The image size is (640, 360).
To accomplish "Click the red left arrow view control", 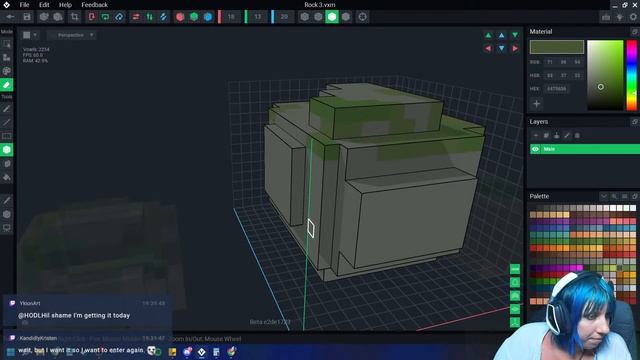I will [x=488, y=49].
